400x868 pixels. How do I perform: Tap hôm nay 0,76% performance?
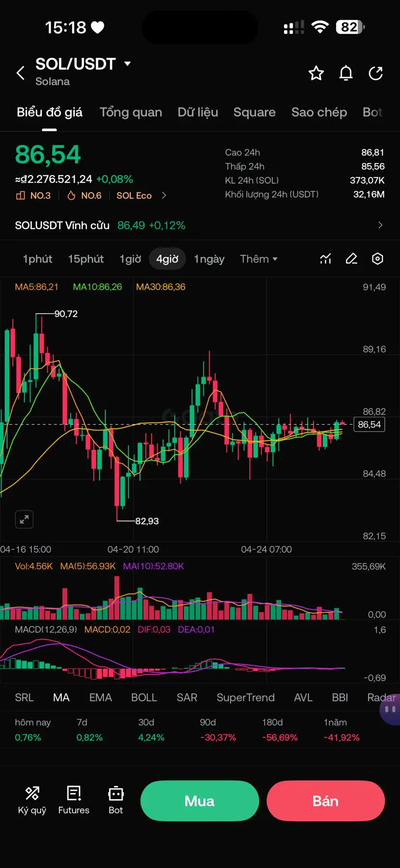33,730
